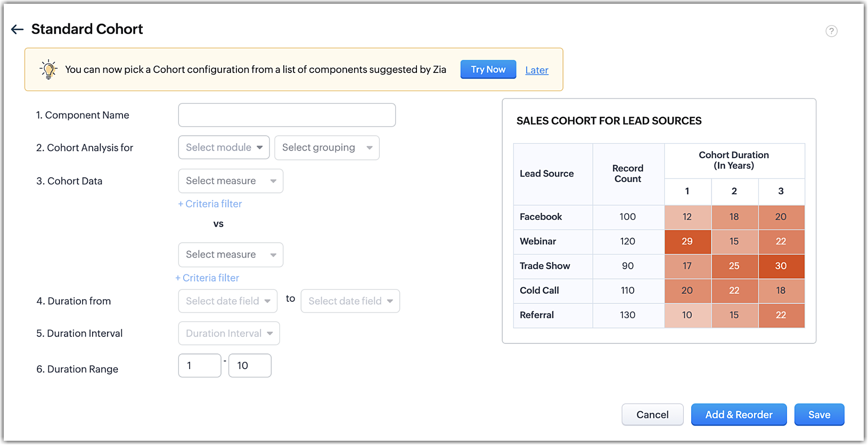Focus the Component Name text field
Viewport: 868px width, 445px height.
286,115
